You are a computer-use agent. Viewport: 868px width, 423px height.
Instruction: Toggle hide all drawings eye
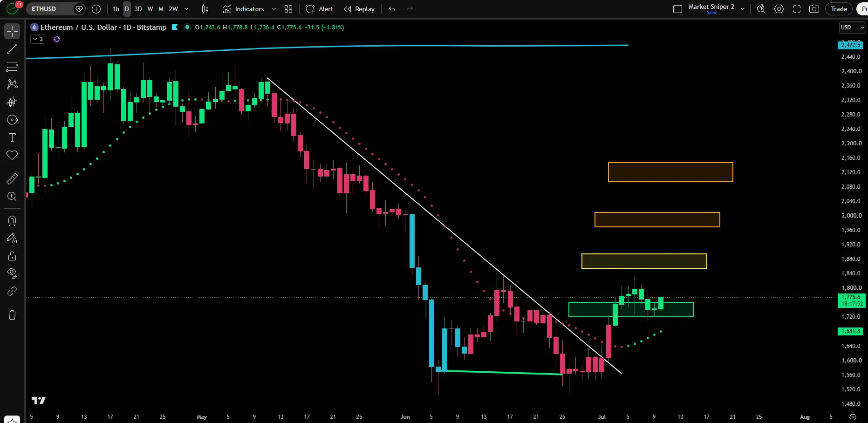point(12,273)
